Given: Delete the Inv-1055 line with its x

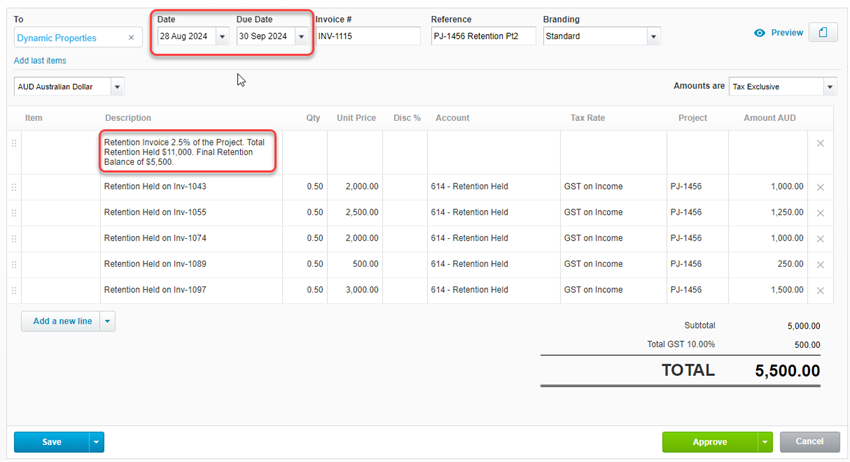Looking at the screenshot, I should coord(820,213).
